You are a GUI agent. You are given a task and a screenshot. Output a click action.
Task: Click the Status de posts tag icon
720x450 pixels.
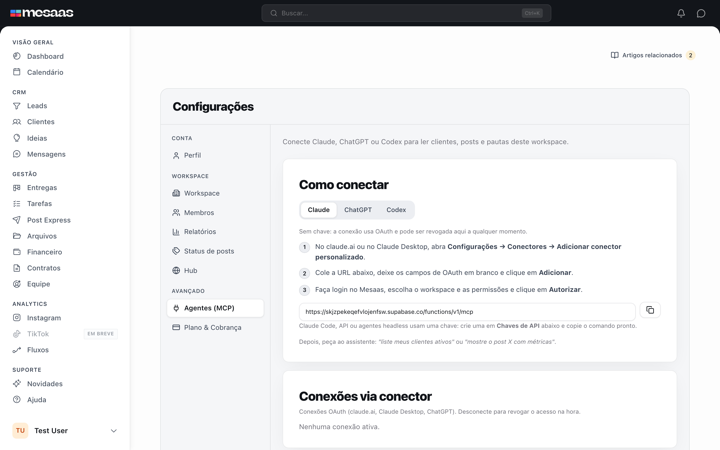click(176, 251)
